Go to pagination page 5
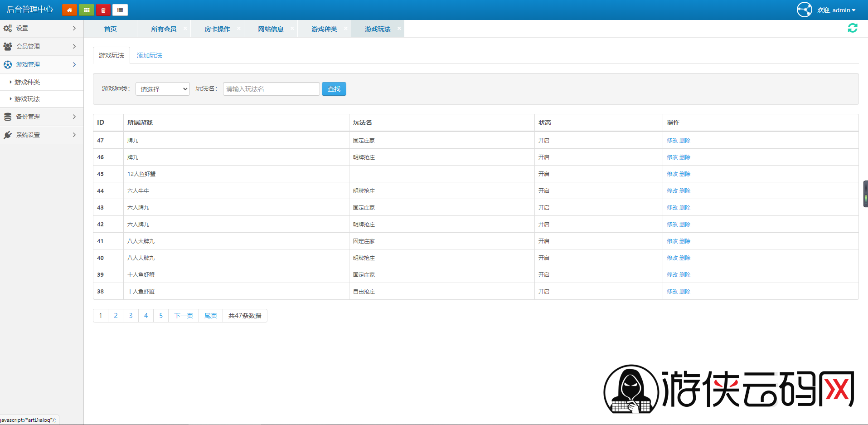 [161, 316]
